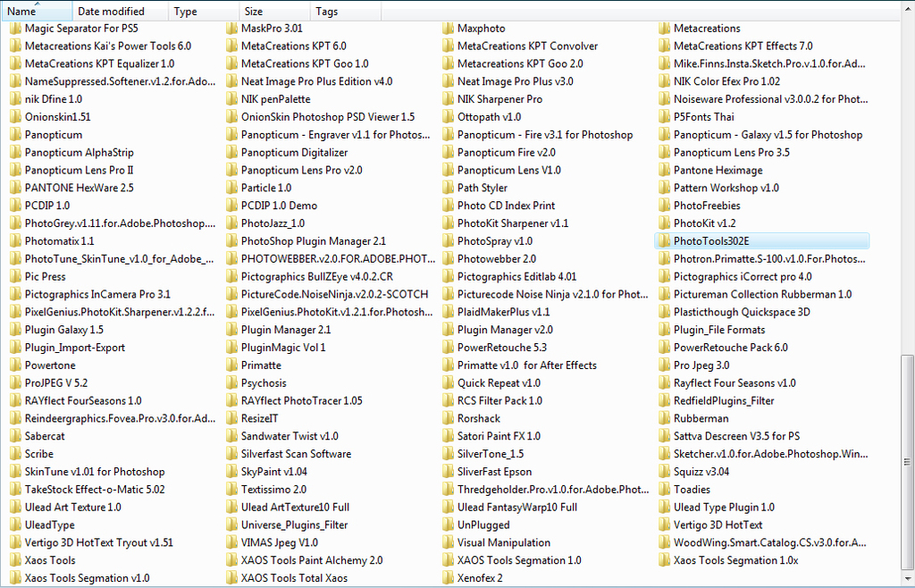This screenshot has width=915, height=588.
Task: Click the NIK penPalette folder icon
Action: [231, 99]
